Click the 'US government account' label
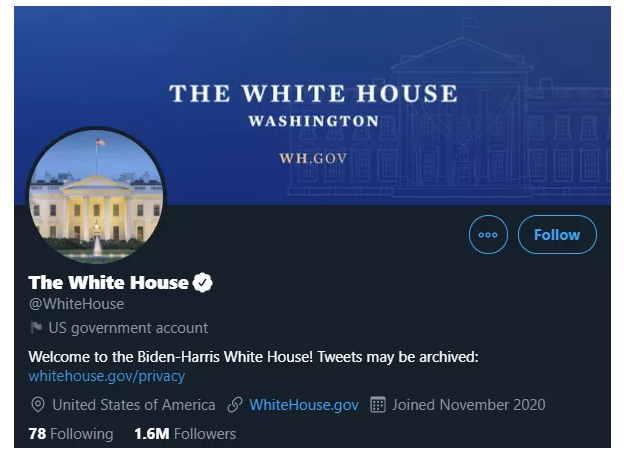Screen dimensions: 624x466 pyautogui.click(x=130, y=328)
